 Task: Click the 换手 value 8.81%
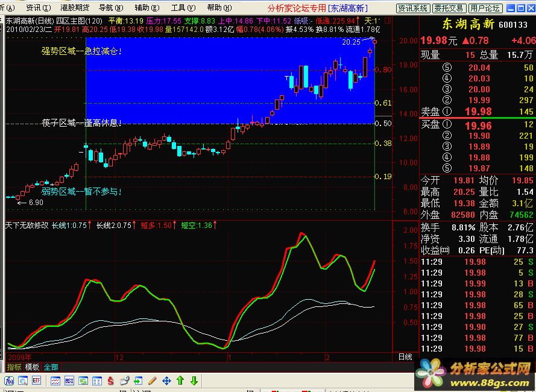(463, 227)
